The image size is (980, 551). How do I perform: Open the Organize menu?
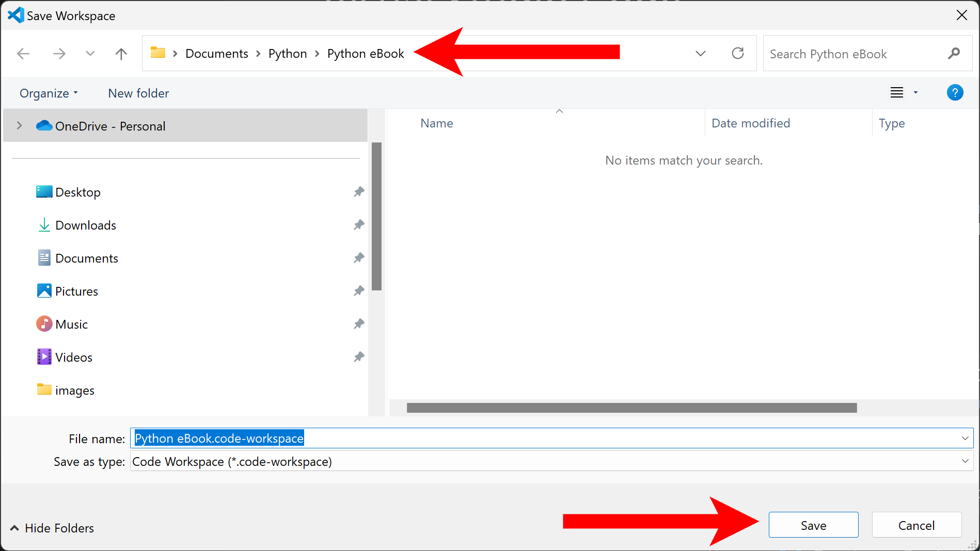pyautogui.click(x=49, y=93)
